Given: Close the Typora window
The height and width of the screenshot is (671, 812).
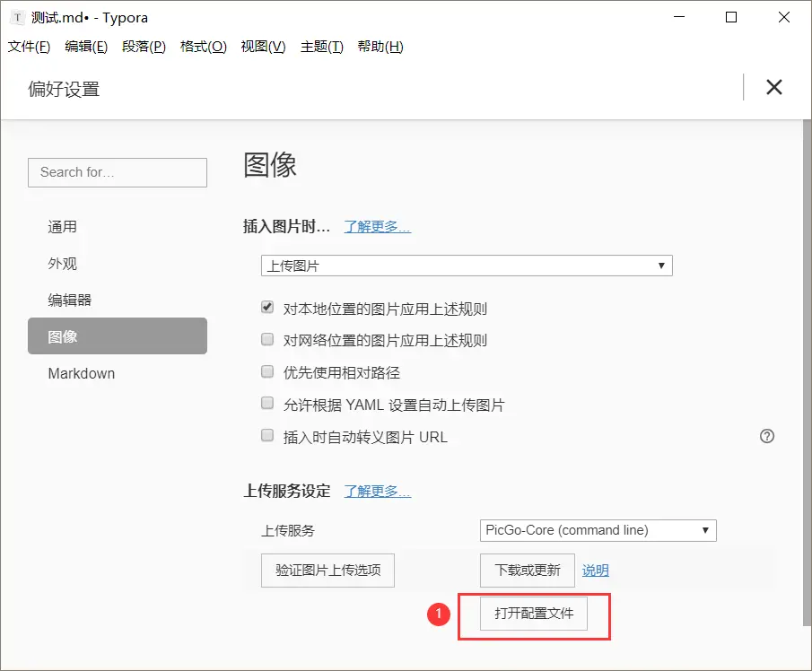Looking at the screenshot, I should (x=784, y=17).
